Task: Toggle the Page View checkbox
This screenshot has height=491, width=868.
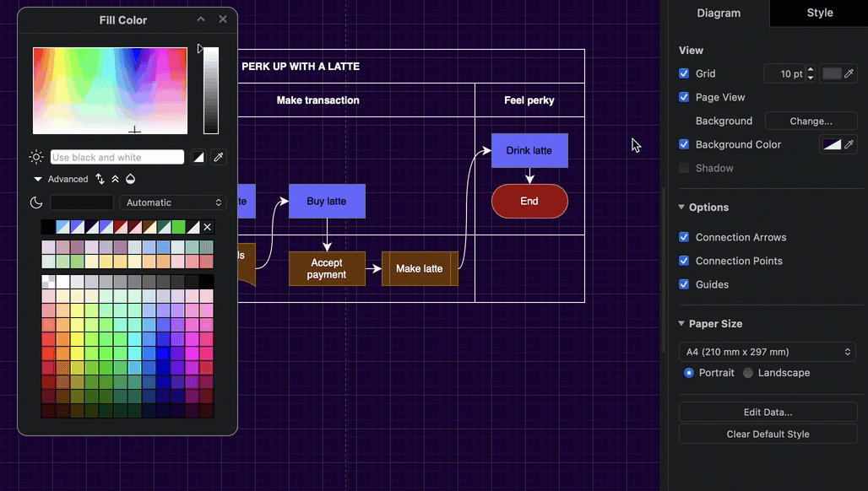Action: [684, 97]
